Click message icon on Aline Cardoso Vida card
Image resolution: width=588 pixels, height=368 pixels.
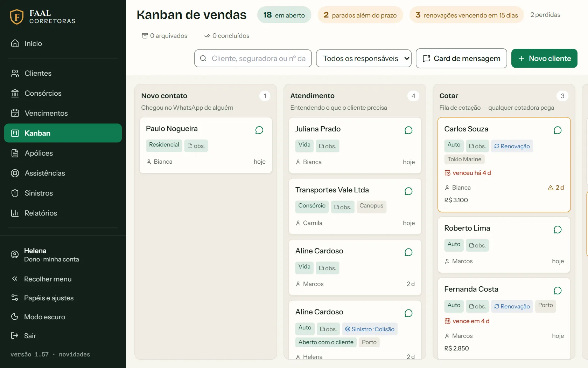click(x=408, y=252)
